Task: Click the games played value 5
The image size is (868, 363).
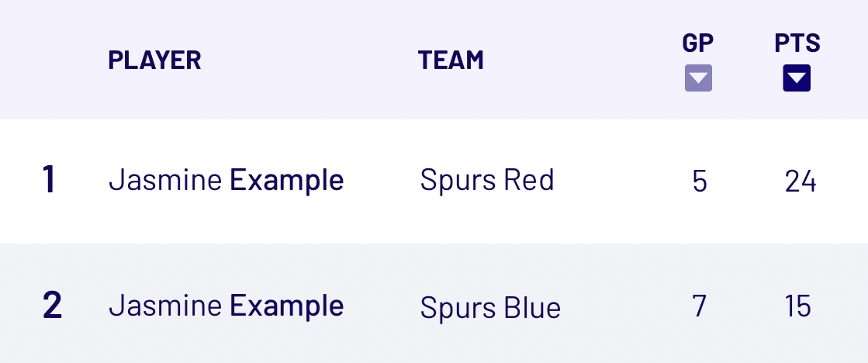Action: (699, 181)
